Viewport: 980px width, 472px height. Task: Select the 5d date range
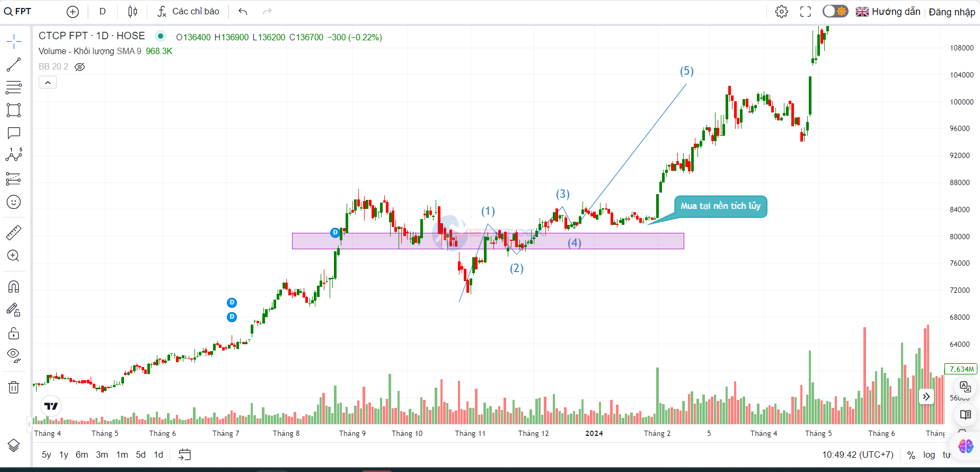click(140, 454)
